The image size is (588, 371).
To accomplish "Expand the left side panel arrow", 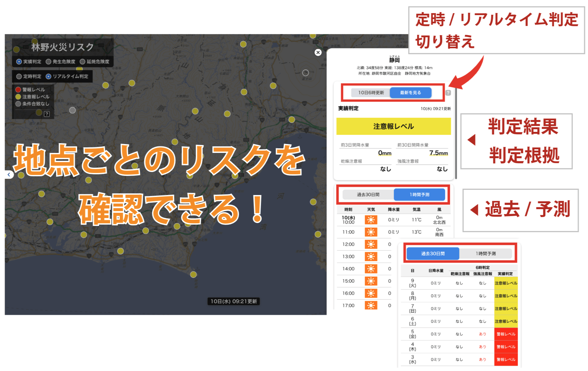I will point(9,175).
